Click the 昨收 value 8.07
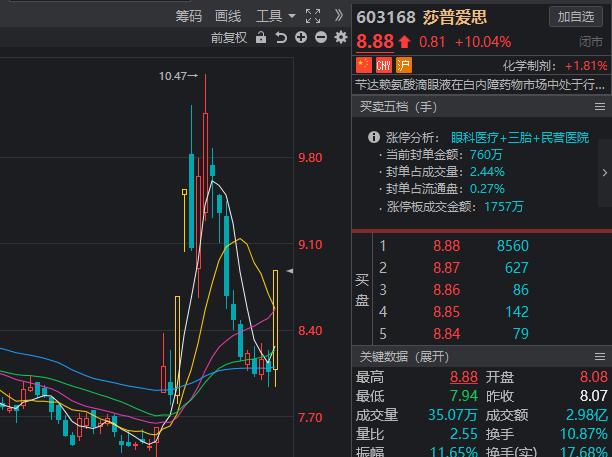Viewport: 612px width, 457px height. click(x=594, y=396)
